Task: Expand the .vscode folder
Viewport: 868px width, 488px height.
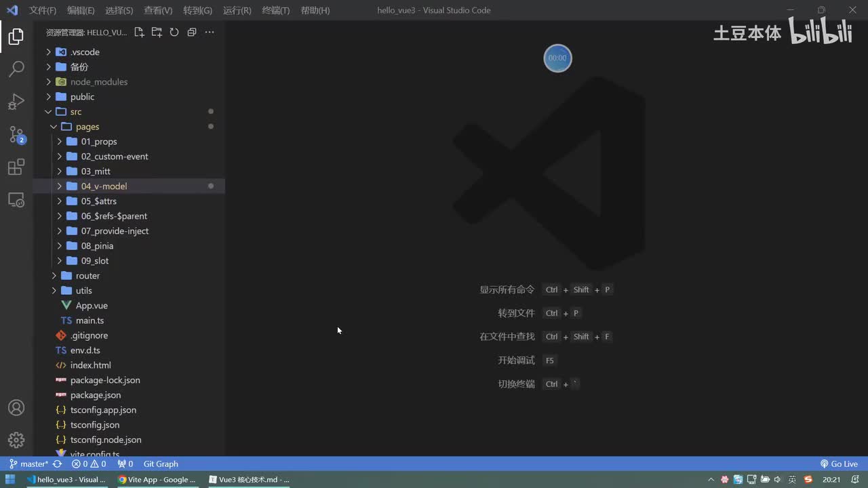Action: tap(129, 52)
